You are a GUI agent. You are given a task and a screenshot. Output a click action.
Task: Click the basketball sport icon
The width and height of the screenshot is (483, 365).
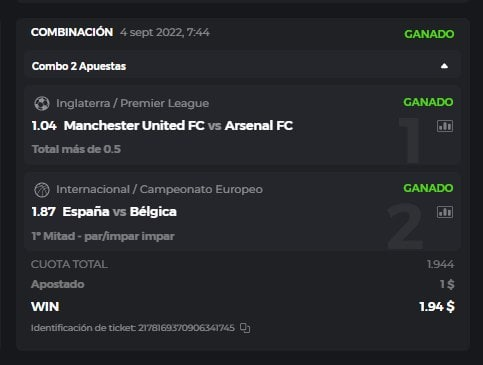tap(42, 190)
